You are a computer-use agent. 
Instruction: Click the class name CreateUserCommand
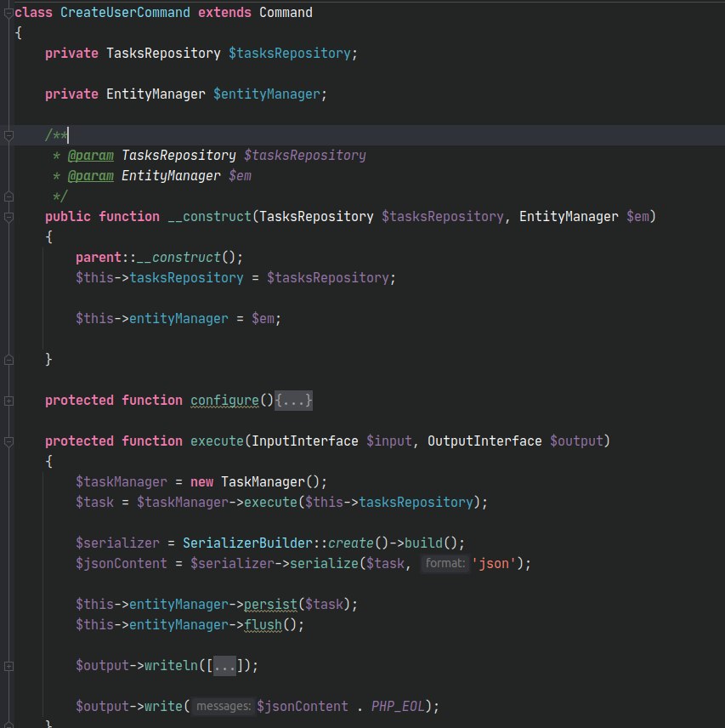[125, 13]
